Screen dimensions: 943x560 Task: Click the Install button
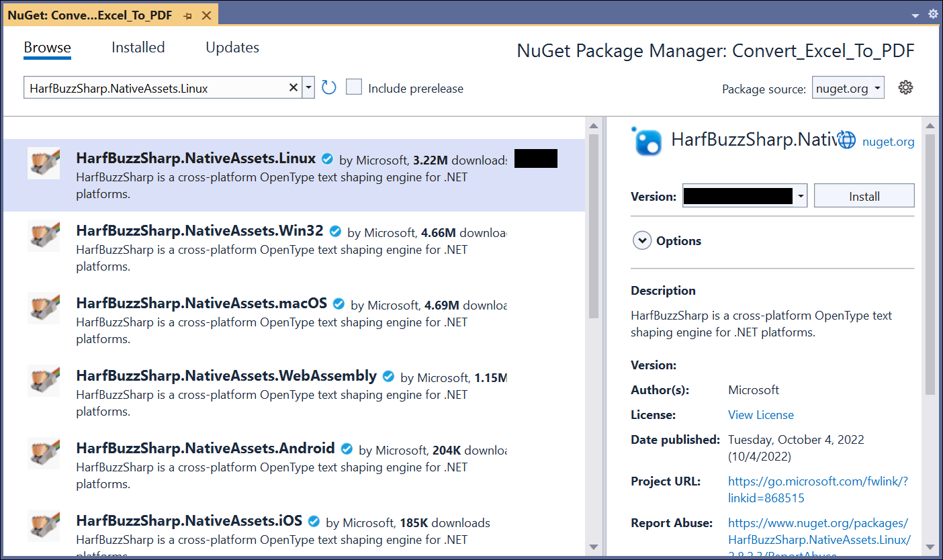pos(864,196)
